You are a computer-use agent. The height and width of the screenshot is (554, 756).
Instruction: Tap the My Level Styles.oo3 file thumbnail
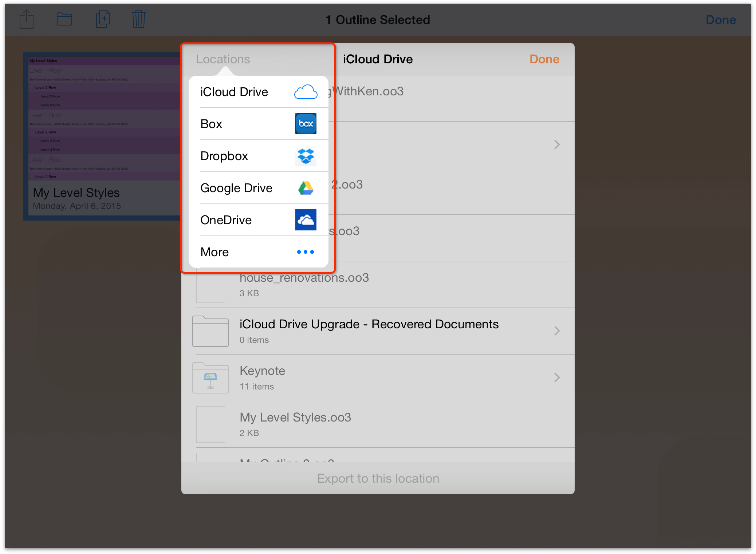pyautogui.click(x=210, y=424)
